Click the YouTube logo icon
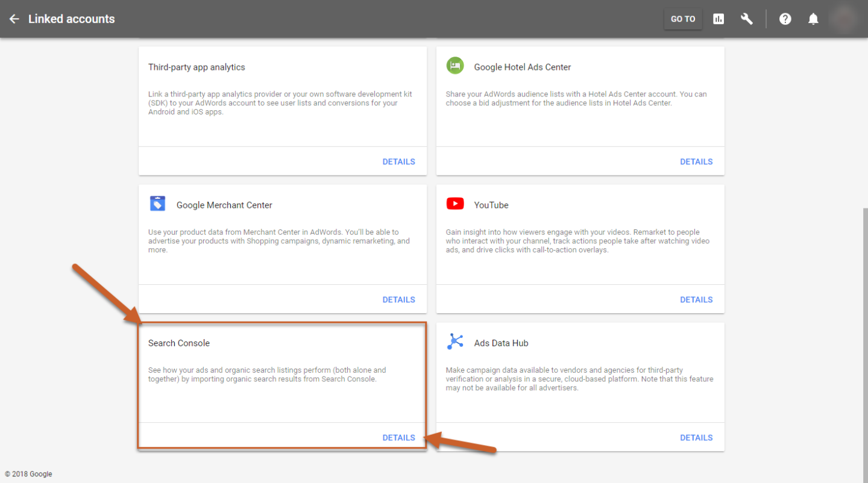Viewport: 868px width, 483px height. [x=455, y=204]
